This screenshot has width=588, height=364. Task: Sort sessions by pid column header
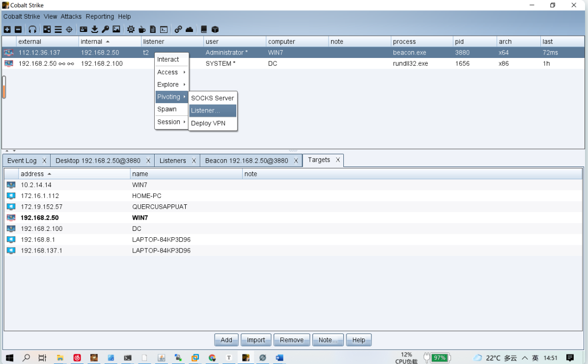pyautogui.click(x=475, y=42)
